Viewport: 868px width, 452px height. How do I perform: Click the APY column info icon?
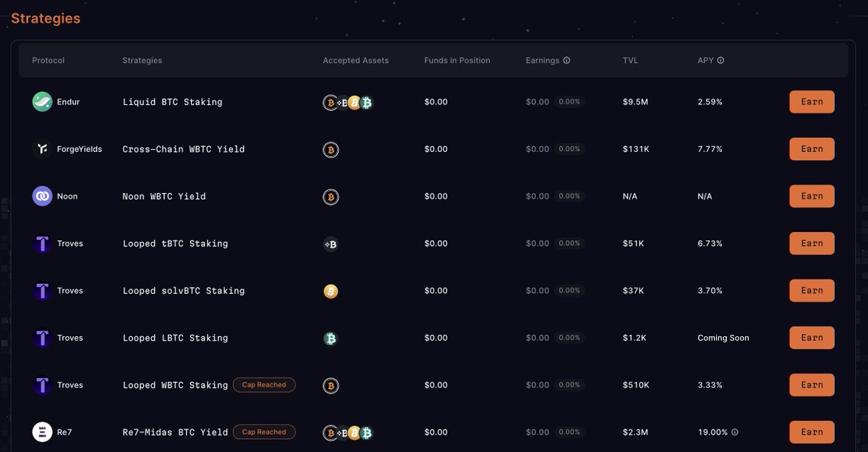point(720,61)
